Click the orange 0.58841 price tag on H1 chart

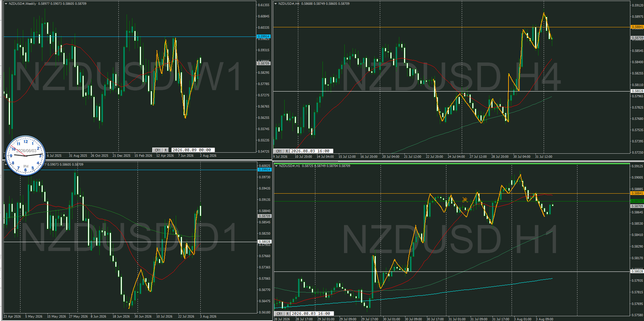[637, 193]
